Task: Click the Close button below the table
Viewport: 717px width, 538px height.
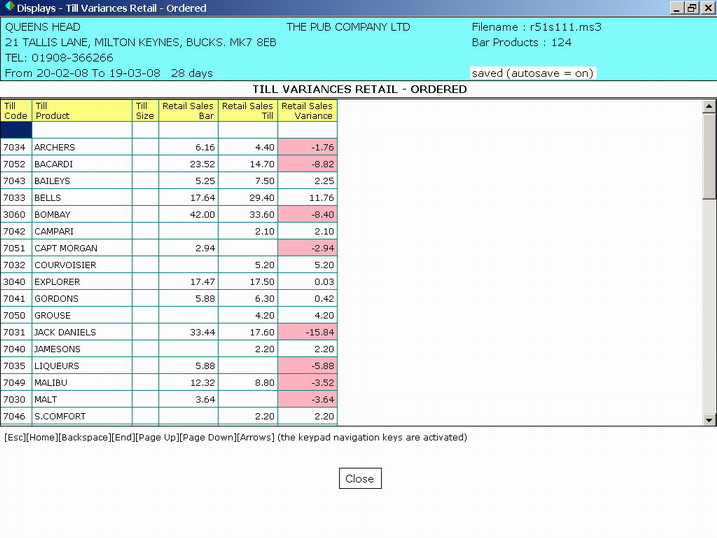Action: (x=359, y=478)
